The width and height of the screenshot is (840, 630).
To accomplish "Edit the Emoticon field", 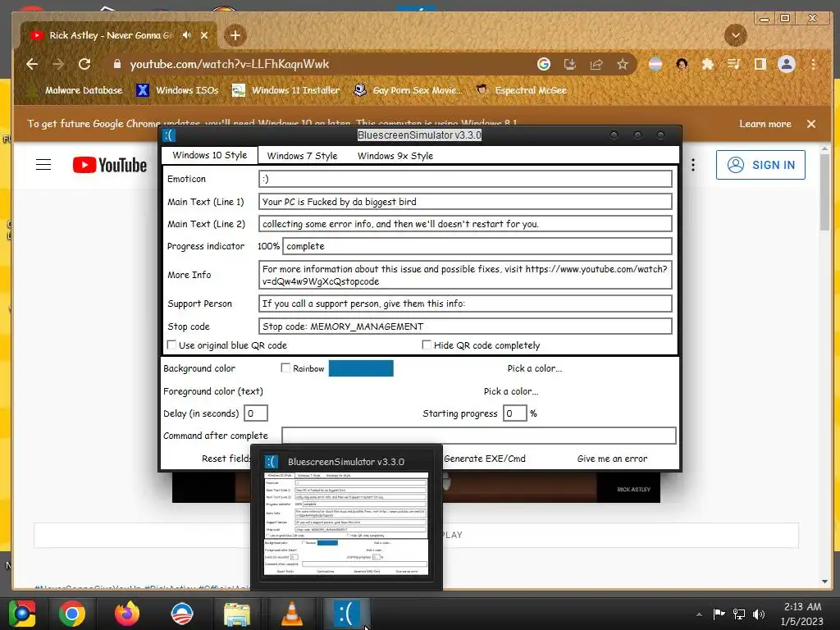I will 465,179.
